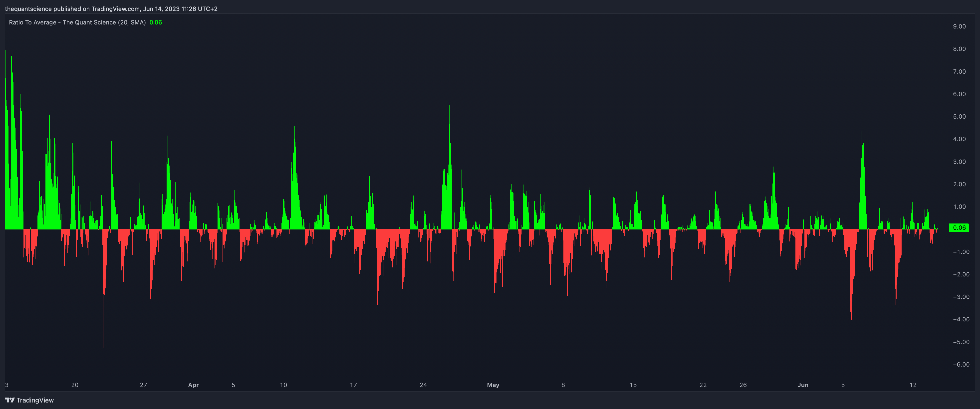Select the green 0.06 indicator value in legend
980x409 pixels.
[x=156, y=22]
